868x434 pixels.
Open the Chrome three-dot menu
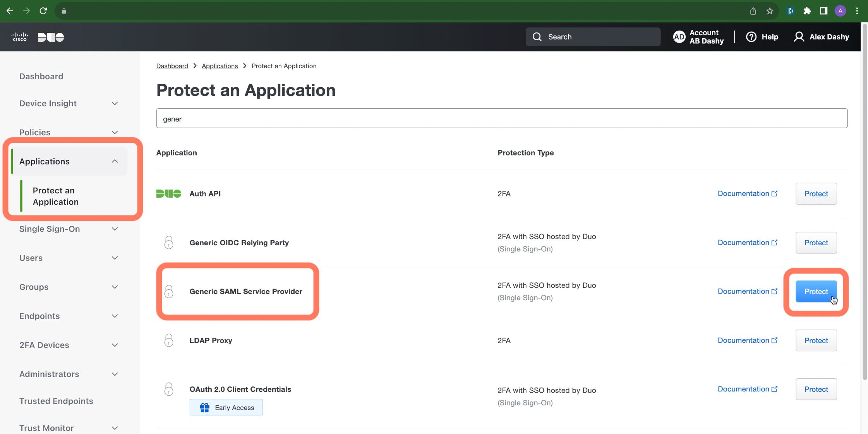(x=857, y=11)
